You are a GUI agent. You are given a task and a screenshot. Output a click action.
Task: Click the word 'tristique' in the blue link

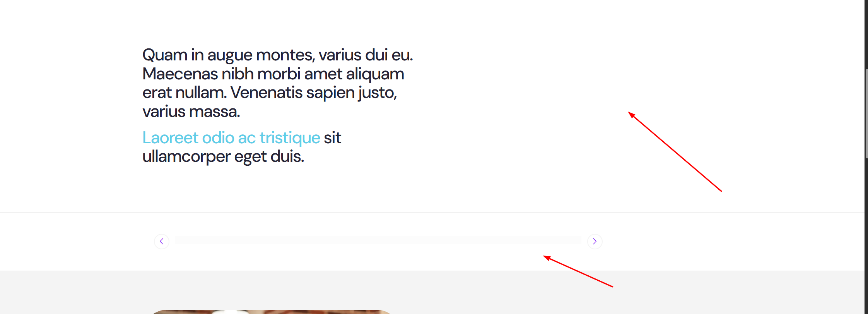(290, 138)
